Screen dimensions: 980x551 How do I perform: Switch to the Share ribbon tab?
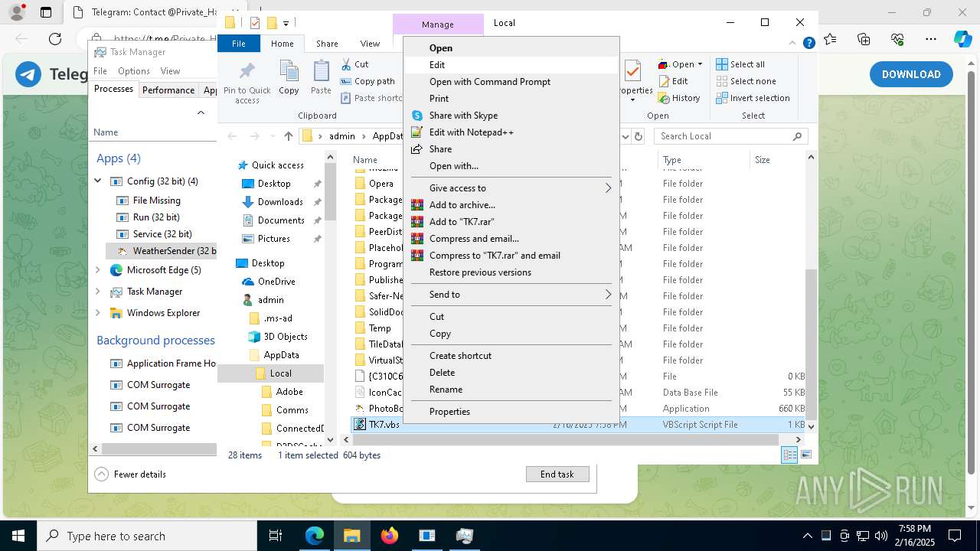pos(327,44)
